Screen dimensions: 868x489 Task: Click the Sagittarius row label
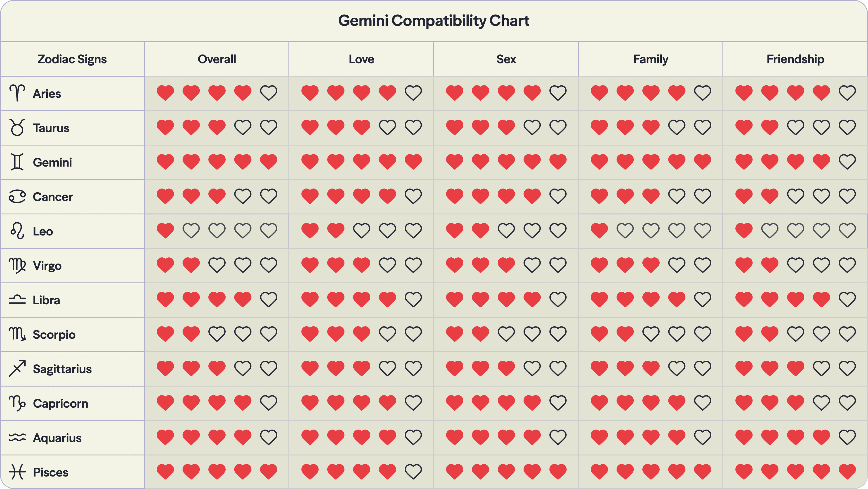tap(62, 369)
